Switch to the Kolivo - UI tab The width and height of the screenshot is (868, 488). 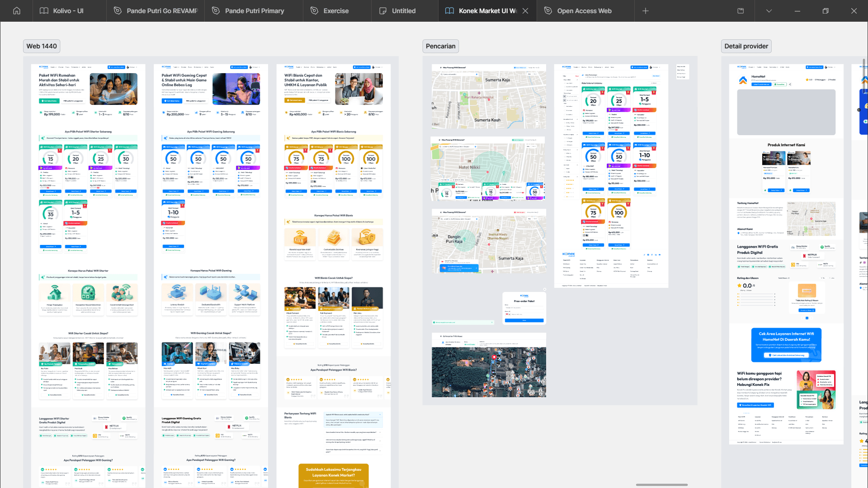69,11
